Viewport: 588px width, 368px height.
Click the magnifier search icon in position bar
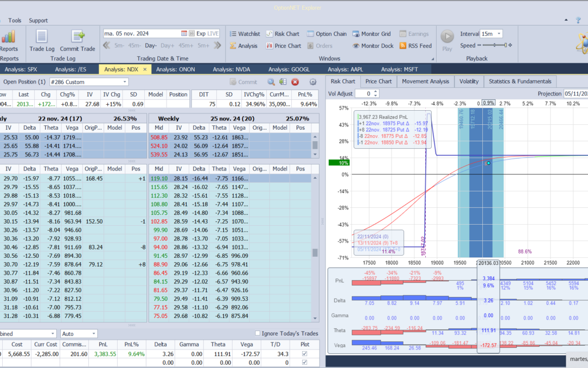click(x=271, y=82)
